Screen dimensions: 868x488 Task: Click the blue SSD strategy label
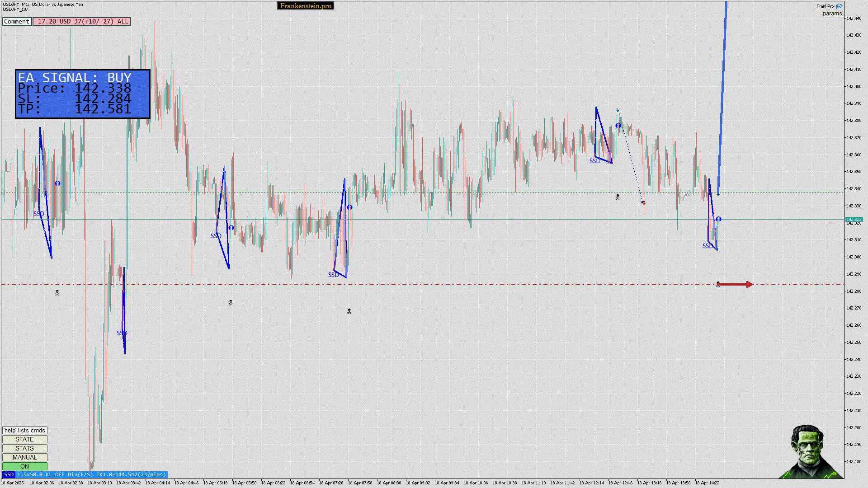click(x=9, y=474)
